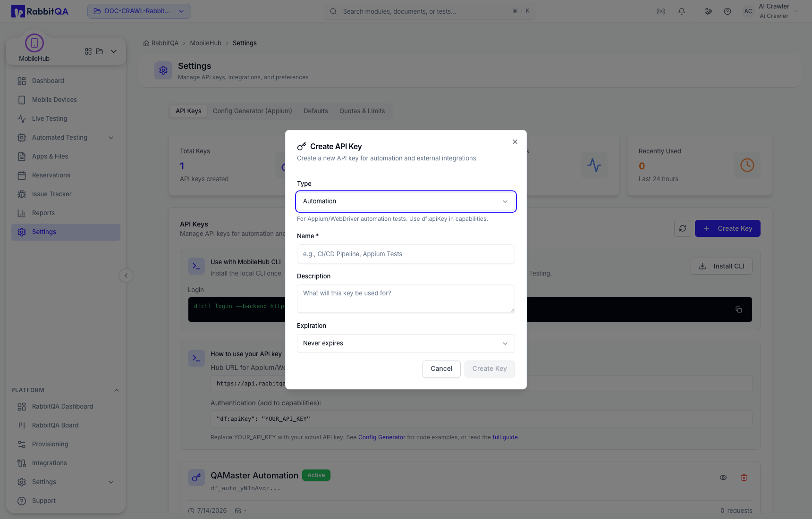Close the Create API Key dialog

pyautogui.click(x=515, y=142)
